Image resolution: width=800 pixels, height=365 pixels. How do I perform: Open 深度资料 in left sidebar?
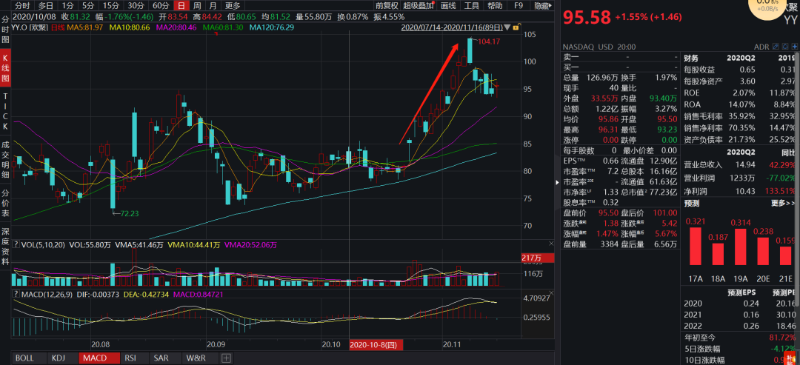(x=6, y=247)
